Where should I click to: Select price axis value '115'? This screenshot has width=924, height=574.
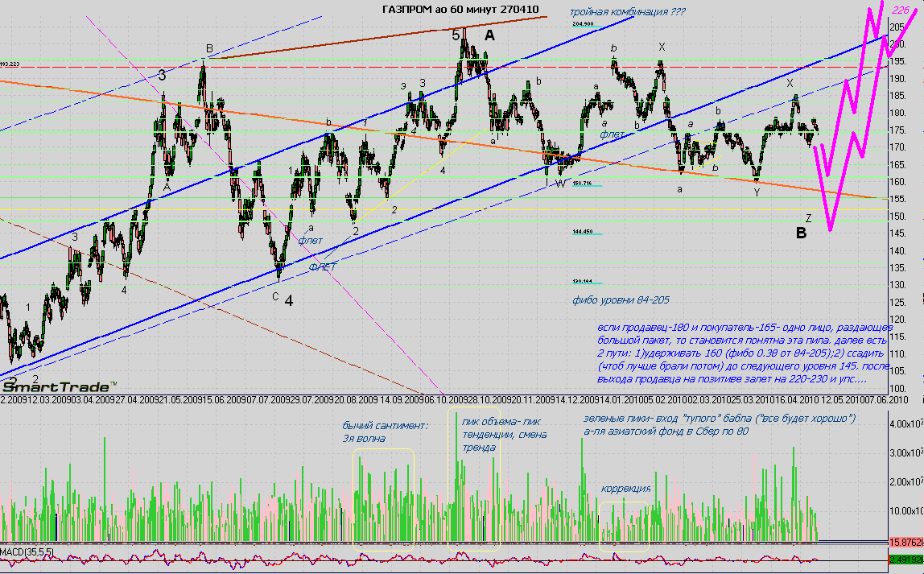coord(897,337)
